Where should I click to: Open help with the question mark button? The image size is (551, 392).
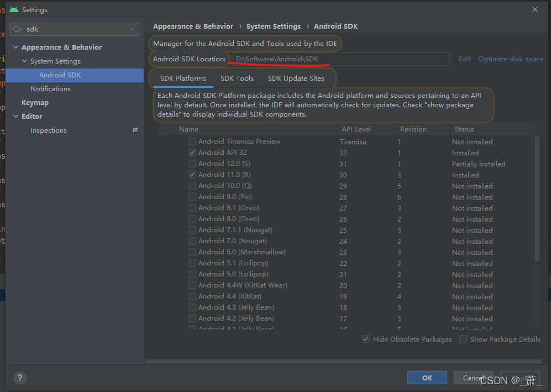point(20,378)
